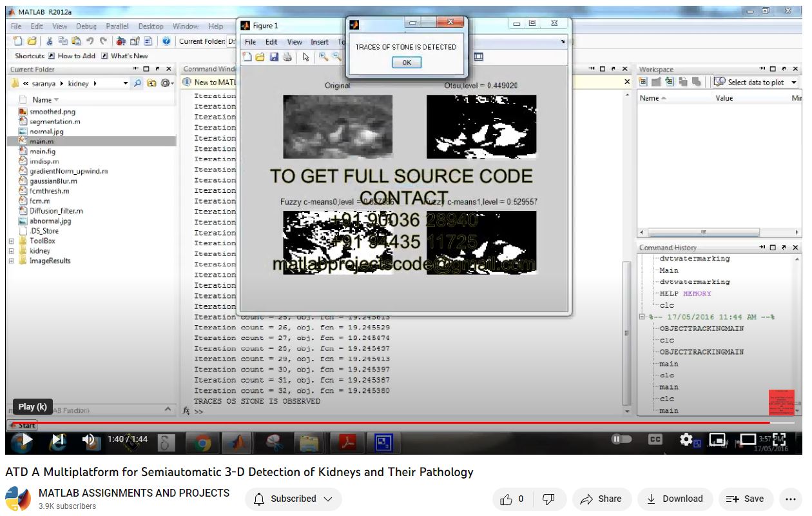Expand the ToolBox folder node
Screen dimensions: 812x516
(x=11, y=241)
